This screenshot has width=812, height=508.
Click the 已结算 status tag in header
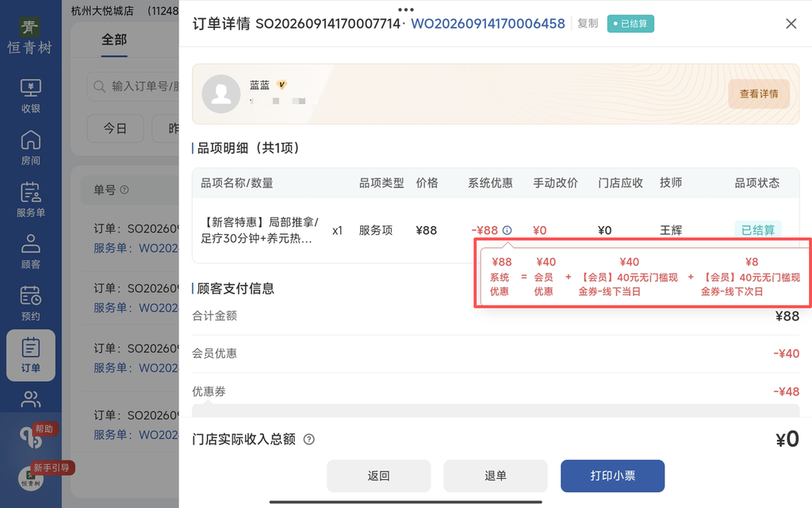[x=630, y=24]
